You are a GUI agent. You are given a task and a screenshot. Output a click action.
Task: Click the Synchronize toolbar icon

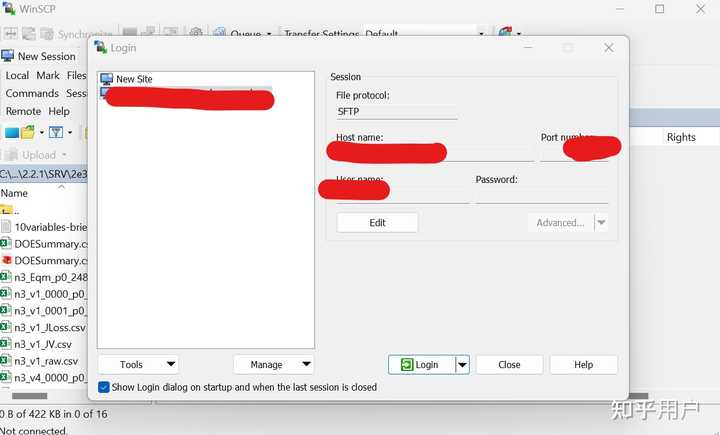[x=47, y=34]
